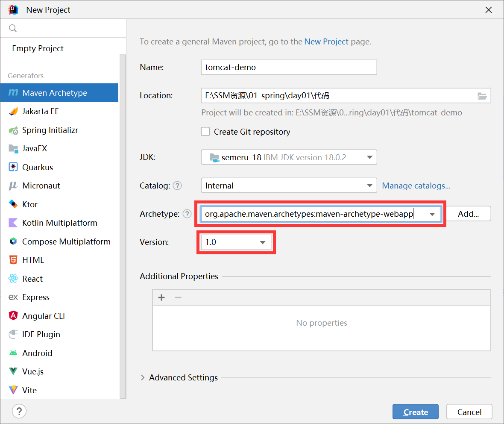Click the Android robot icon

coord(13,353)
